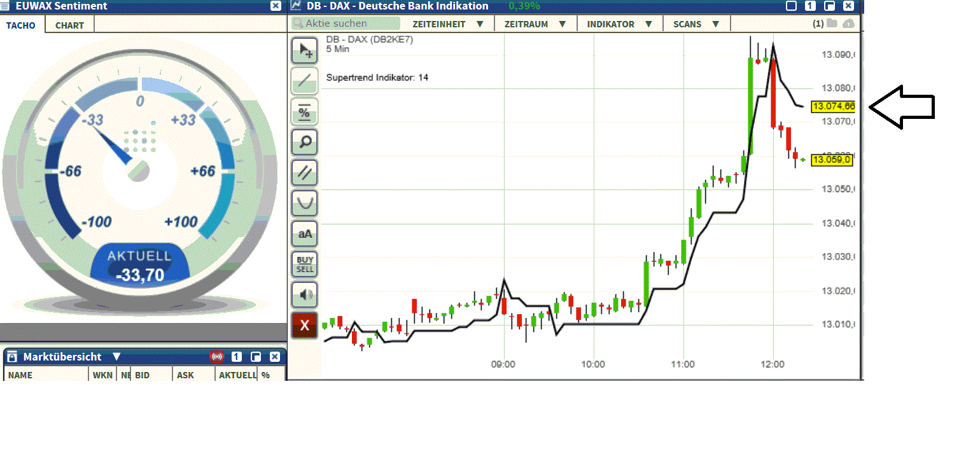Select the crosshair pointer tool
Screen dimensions: 980x454
point(304,50)
